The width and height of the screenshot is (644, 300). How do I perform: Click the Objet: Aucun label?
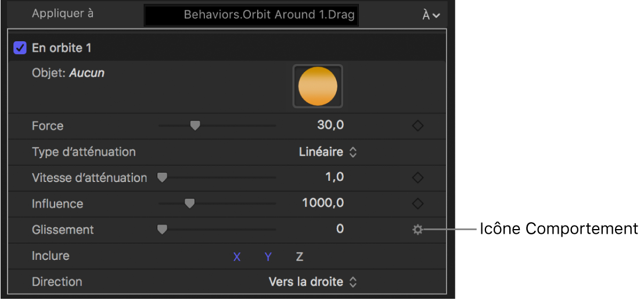68,73
